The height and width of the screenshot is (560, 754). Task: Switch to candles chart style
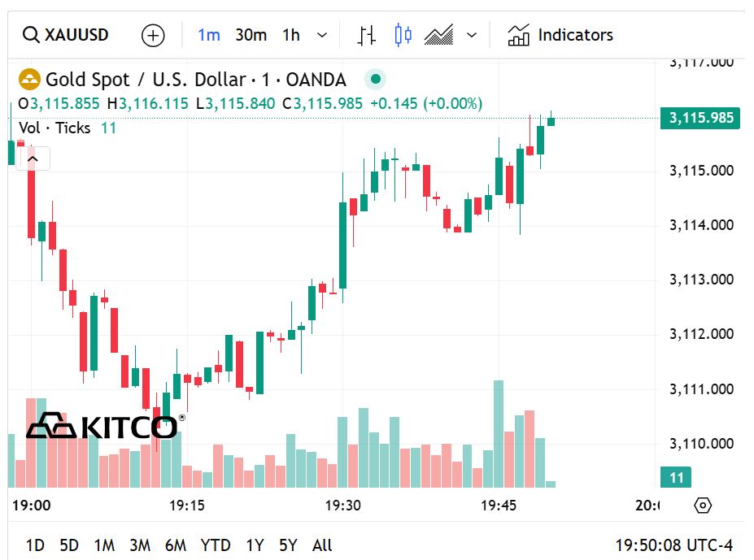[403, 36]
